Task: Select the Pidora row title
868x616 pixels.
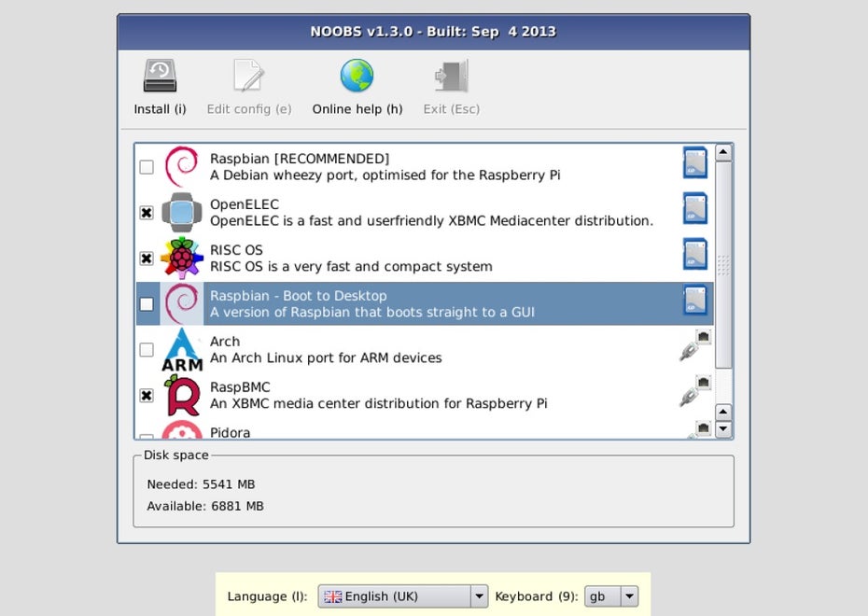Action: click(x=230, y=433)
